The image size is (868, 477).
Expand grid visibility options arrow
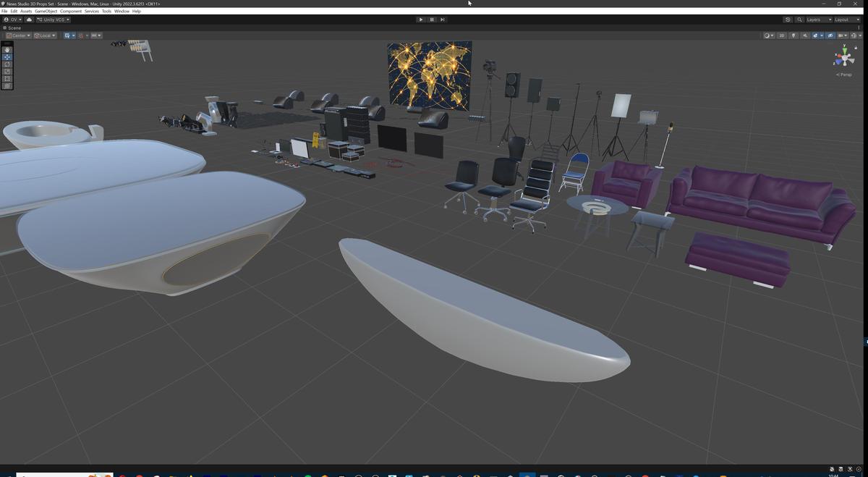point(74,35)
